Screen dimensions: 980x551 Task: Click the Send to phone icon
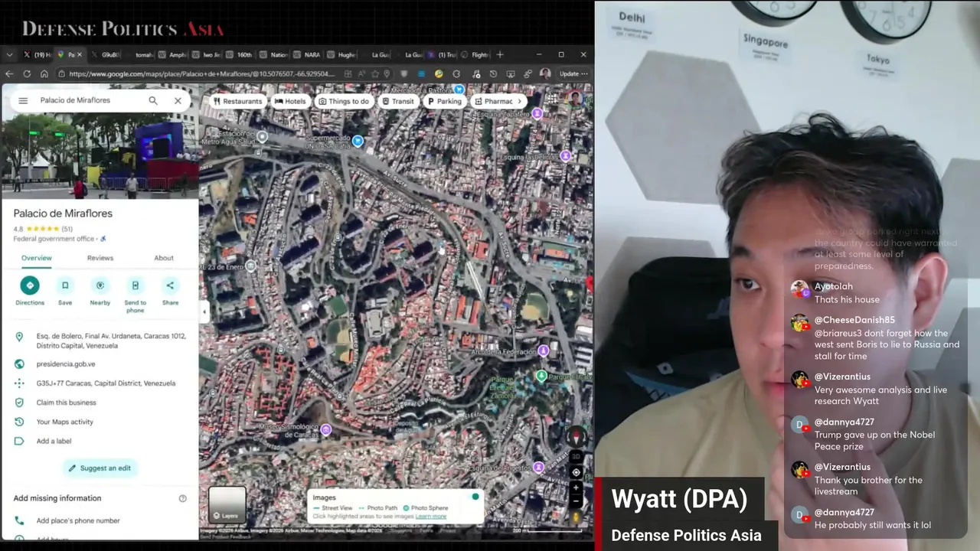(136, 285)
